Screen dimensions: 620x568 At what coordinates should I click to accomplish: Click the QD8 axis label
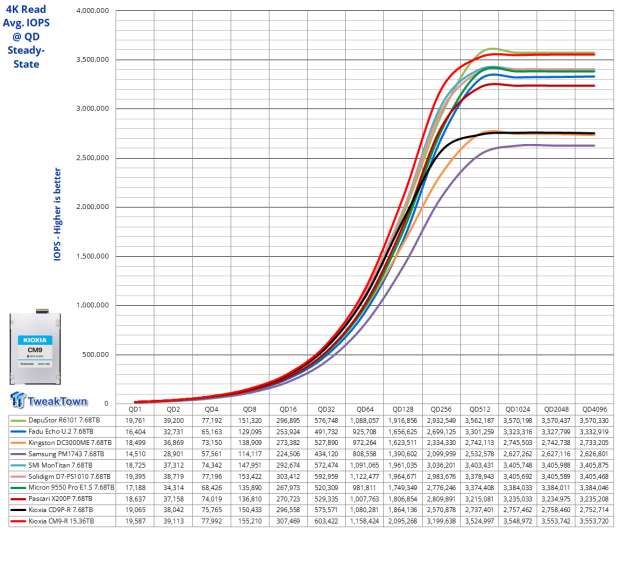pyautogui.click(x=250, y=409)
